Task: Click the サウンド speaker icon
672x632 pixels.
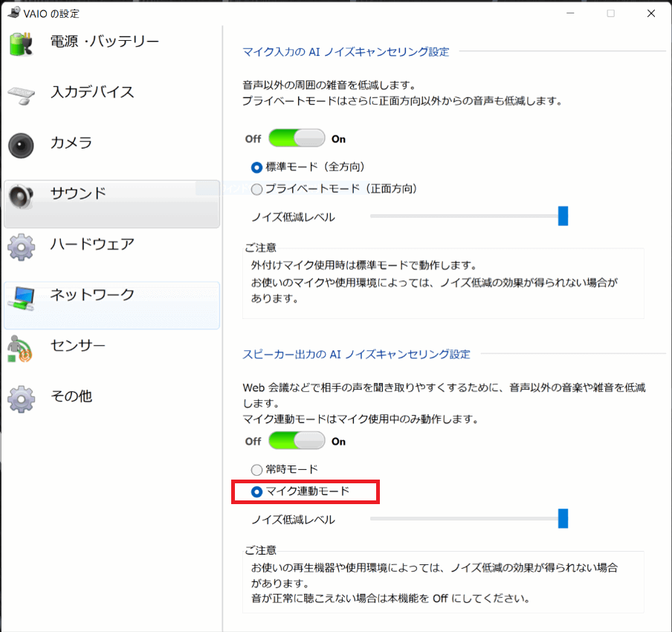Action: click(21, 196)
